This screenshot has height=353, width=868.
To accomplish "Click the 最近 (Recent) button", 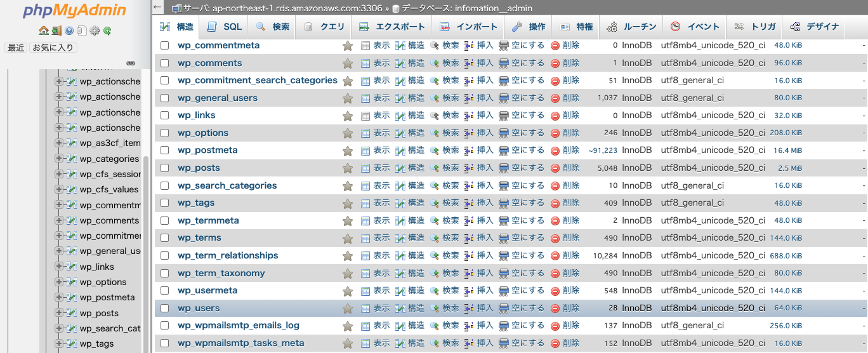I will click(x=16, y=48).
